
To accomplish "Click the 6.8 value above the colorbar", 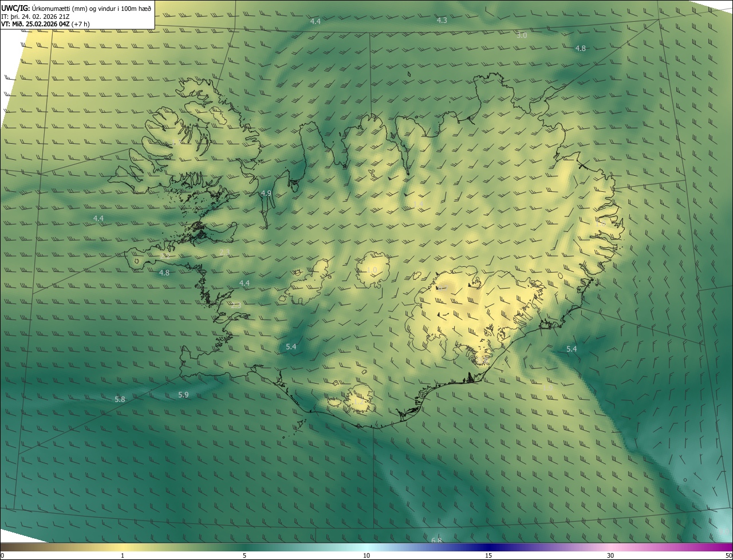I will [x=436, y=540].
